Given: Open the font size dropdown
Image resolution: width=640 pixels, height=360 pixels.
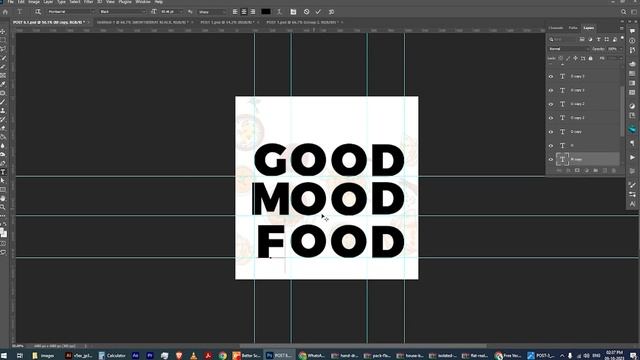Looking at the screenshot, I should (171, 12).
